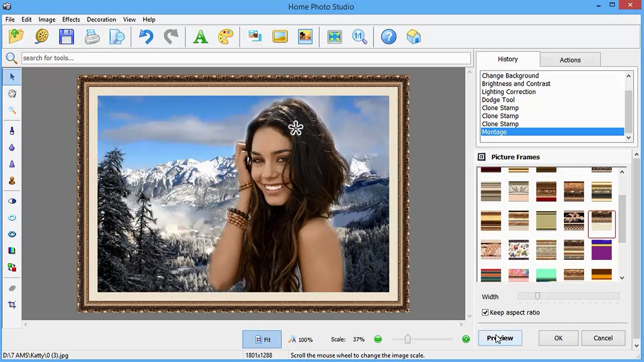This screenshot has height=362, width=644.
Task: Click the Redo arrow icon
Action: click(171, 37)
